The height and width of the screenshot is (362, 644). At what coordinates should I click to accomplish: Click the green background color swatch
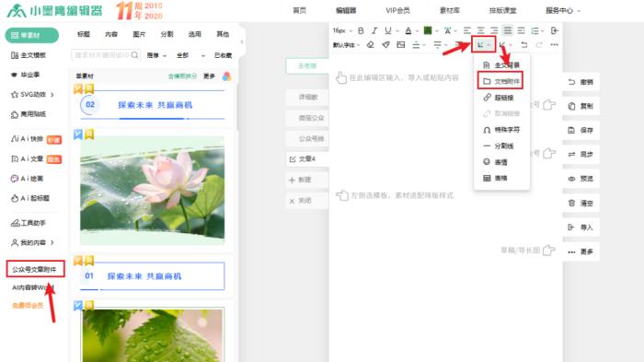pyautogui.click(x=428, y=30)
